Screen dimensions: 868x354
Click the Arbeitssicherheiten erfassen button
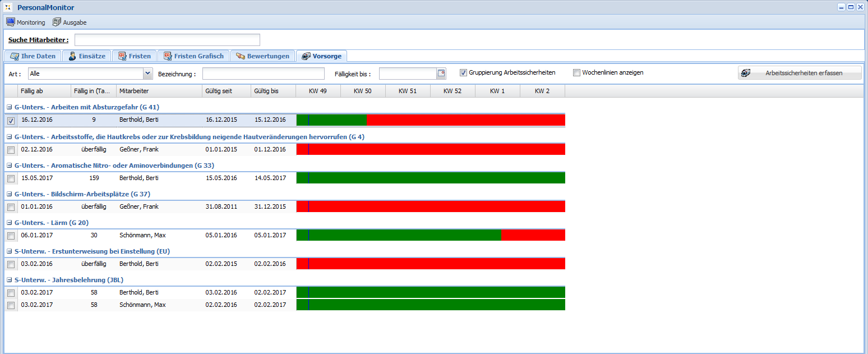tap(799, 73)
